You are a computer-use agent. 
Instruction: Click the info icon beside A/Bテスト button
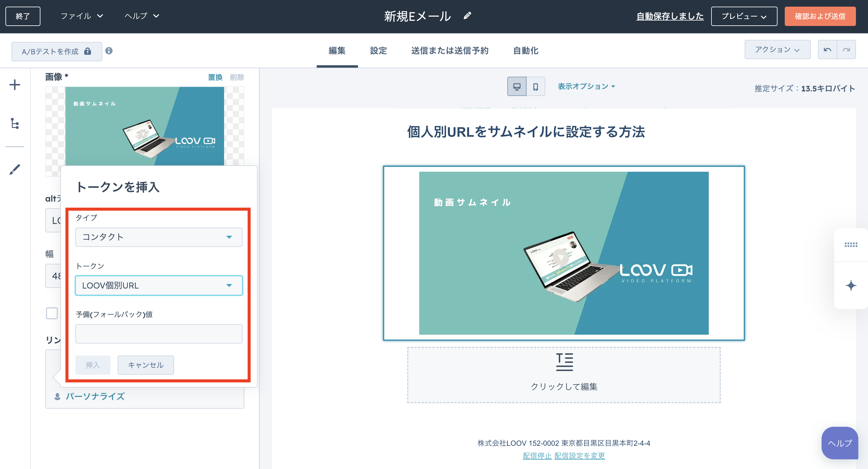[109, 51]
